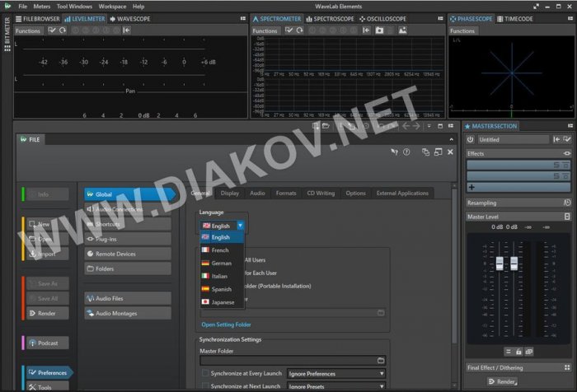
Task: Select Spanish in the language list
Action: 222,289
